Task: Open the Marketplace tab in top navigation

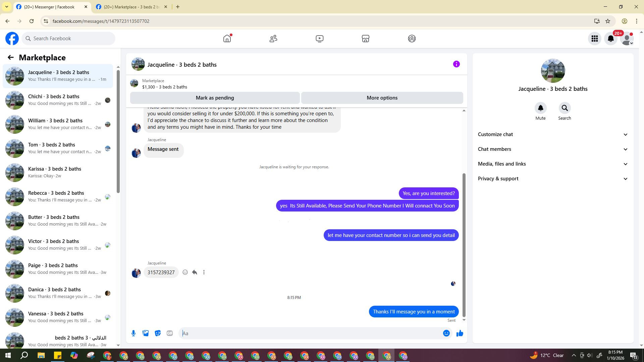Action: click(x=365, y=39)
